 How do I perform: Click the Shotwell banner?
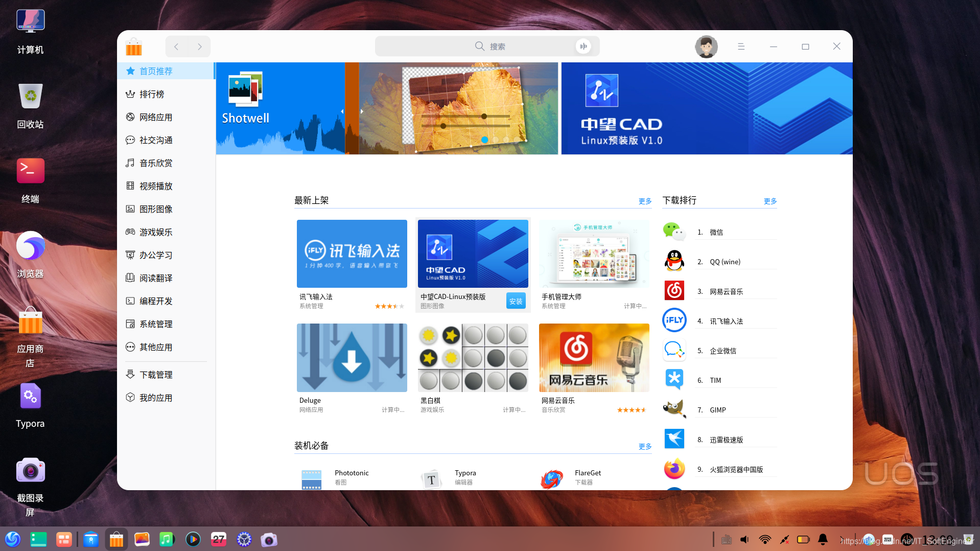pos(387,108)
